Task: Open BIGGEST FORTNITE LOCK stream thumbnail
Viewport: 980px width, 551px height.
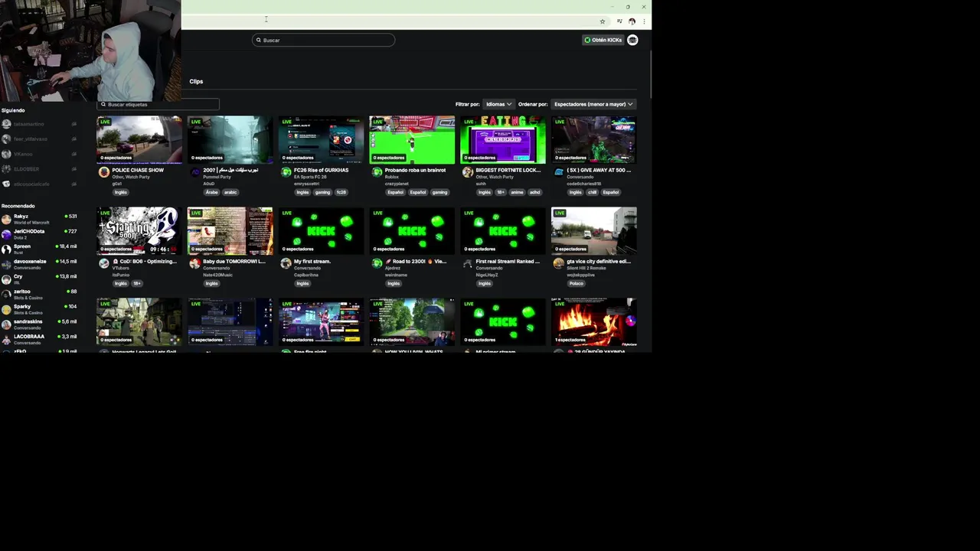Action: tap(503, 139)
